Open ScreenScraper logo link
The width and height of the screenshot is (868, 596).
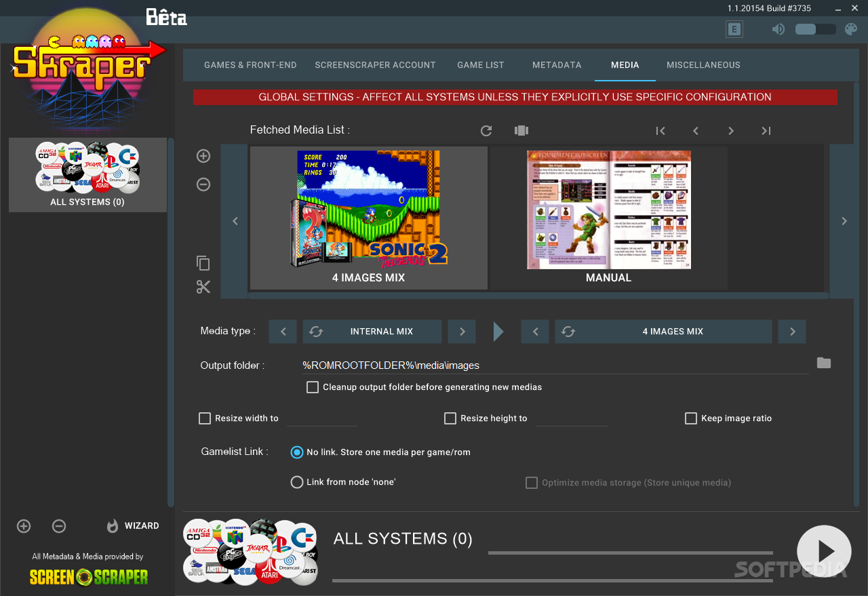(89, 577)
